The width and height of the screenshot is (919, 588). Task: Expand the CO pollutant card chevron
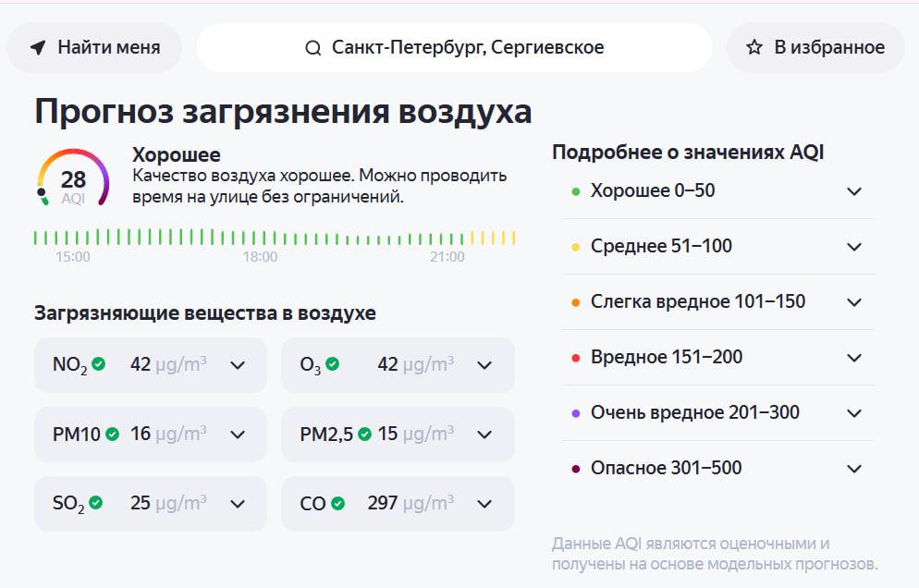coord(484,503)
